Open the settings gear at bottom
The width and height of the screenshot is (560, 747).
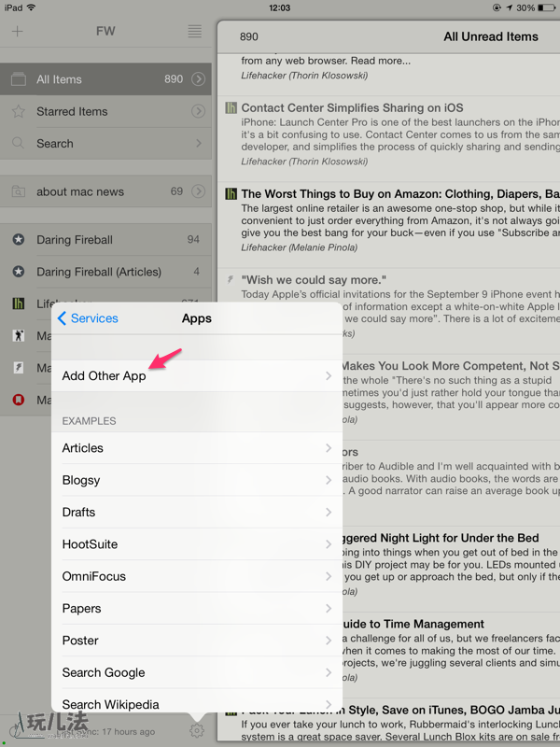point(197,730)
